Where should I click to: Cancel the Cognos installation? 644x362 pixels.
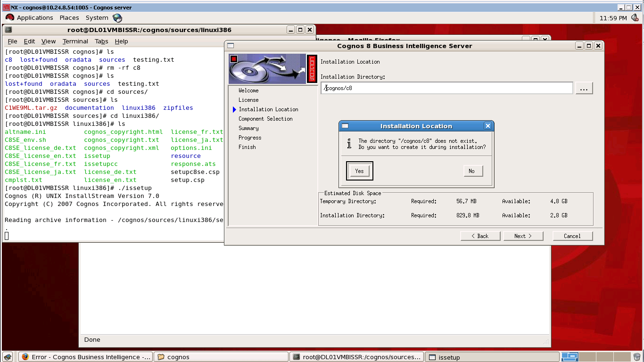pos(572,236)
